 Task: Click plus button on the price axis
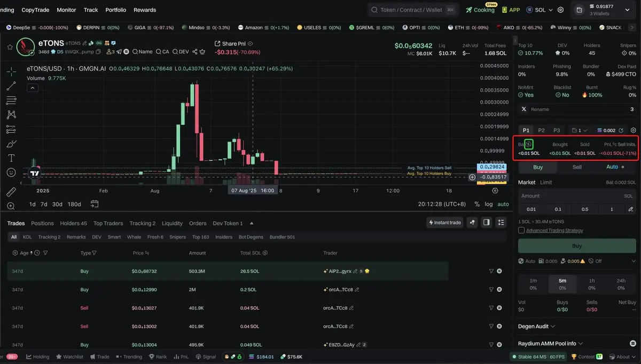(x=472, y=177)
